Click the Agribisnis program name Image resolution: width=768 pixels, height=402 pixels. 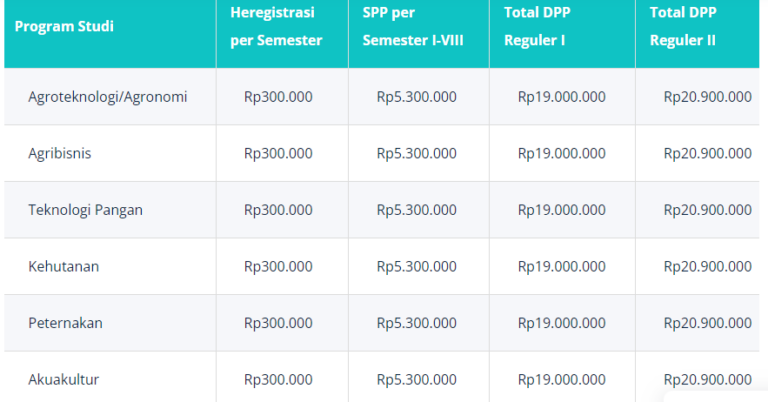point(60,153)
